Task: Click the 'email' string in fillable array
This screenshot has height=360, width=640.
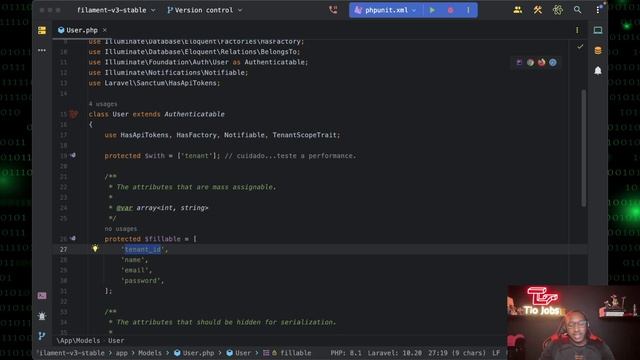Action: coord(135,270)
